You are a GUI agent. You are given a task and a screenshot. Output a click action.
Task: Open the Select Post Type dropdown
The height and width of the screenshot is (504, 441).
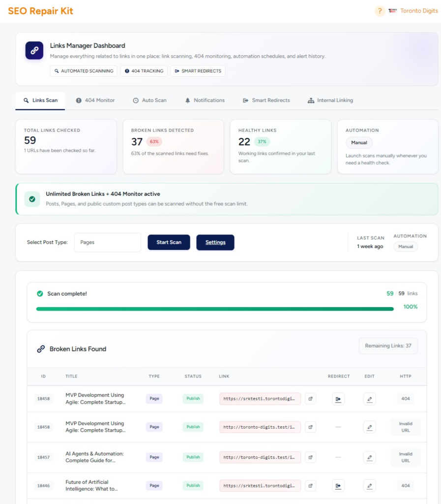pyautogui.click(x=108, y=242)
